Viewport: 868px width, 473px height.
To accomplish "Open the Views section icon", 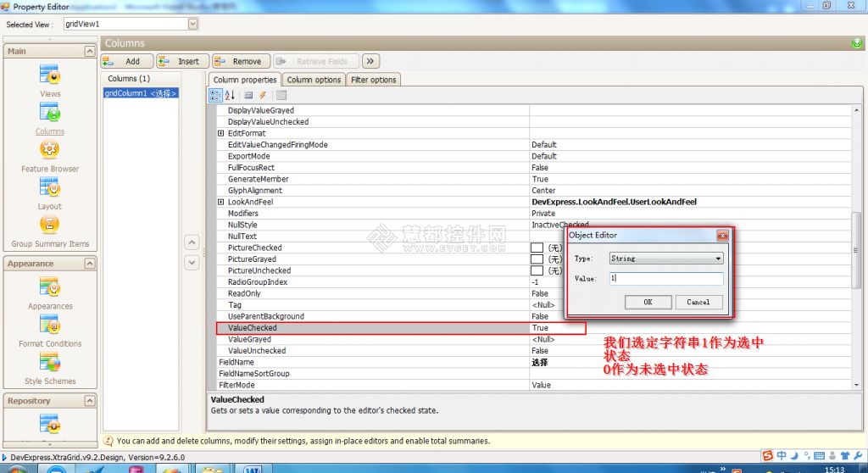I will tap(49, 75).
